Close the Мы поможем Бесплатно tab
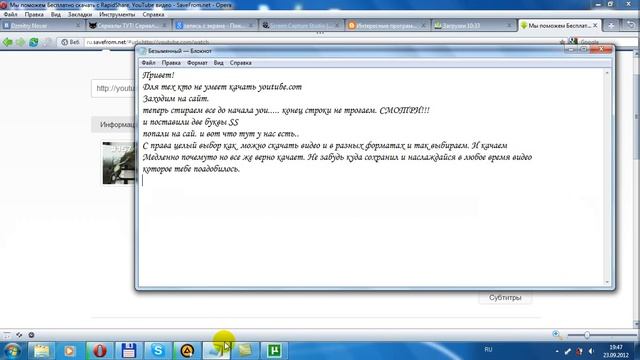 click(595, 25)
